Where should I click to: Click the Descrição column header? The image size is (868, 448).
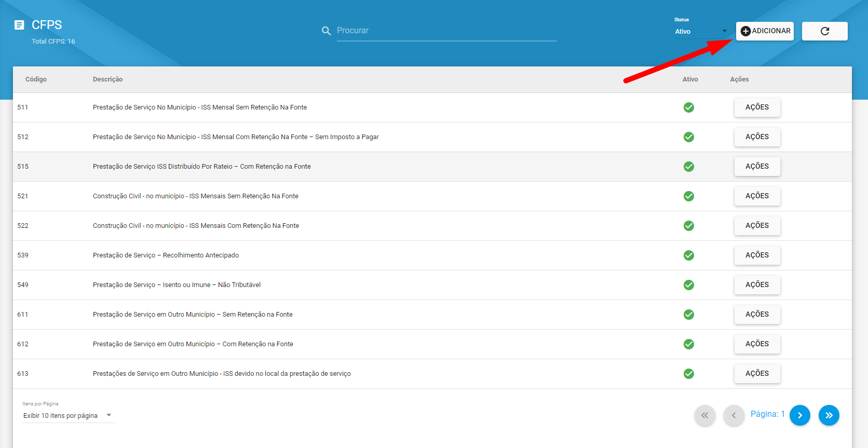[108, 79]
